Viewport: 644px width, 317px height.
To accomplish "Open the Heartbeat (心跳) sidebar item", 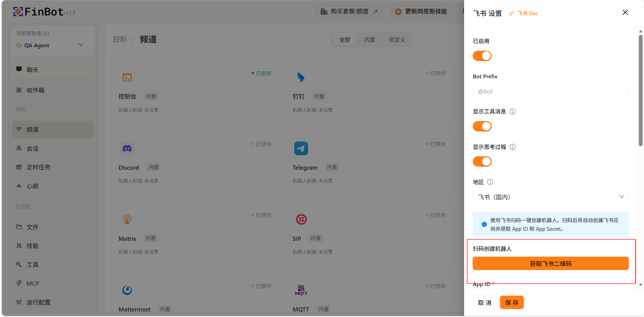I will tap(53, 186).
